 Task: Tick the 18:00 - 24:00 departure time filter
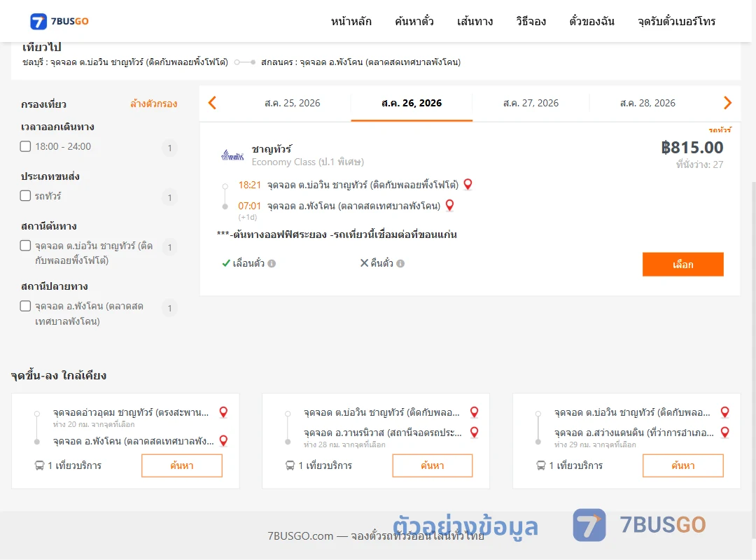(x=26, y=146)
